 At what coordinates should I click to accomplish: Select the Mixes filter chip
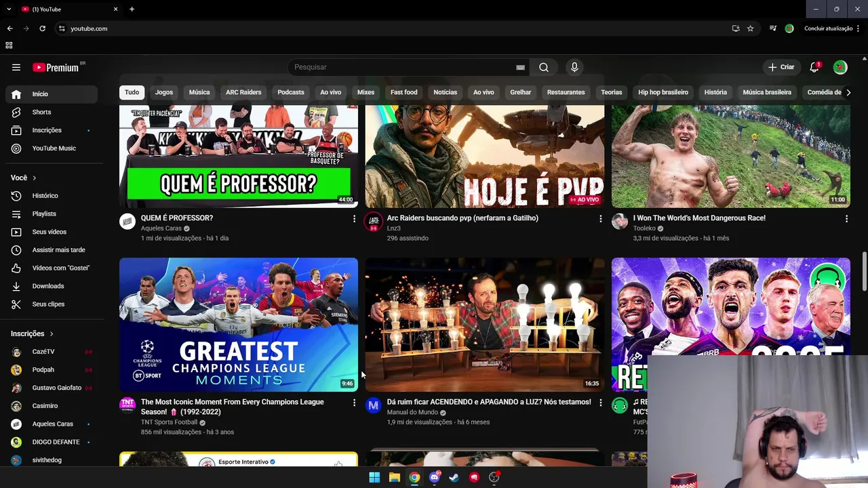366,92
